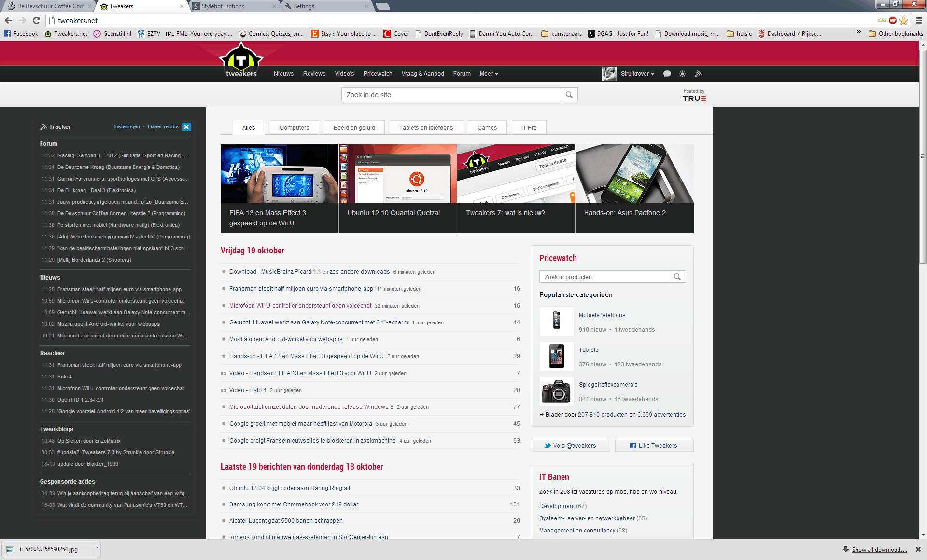Expand the Meer menu
Viewport: 927px width, 560px height.
click(489, 74)
